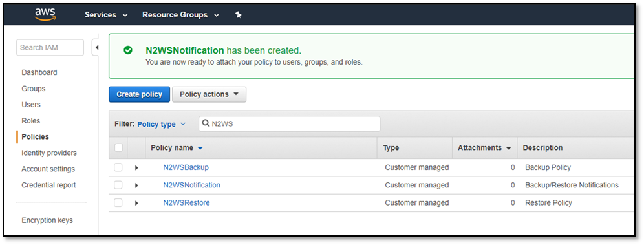
Task: Click attachments count of N2WSBackup
Action: (513, 167)
